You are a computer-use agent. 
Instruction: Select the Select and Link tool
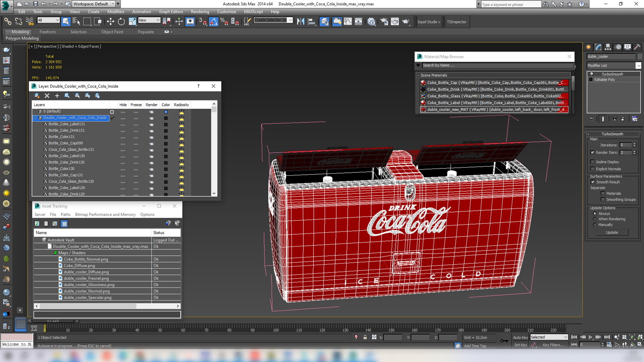click(x=7, y=21)
